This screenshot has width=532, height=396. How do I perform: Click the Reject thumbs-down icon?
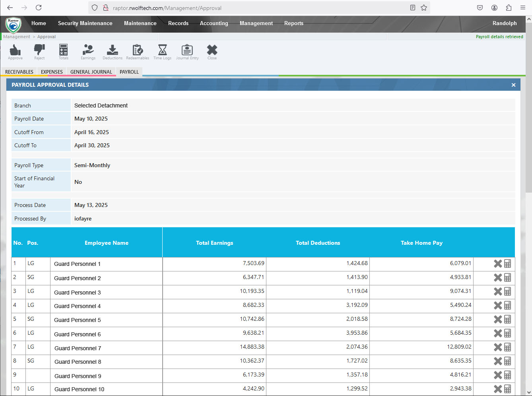click(x=39, y=51)
